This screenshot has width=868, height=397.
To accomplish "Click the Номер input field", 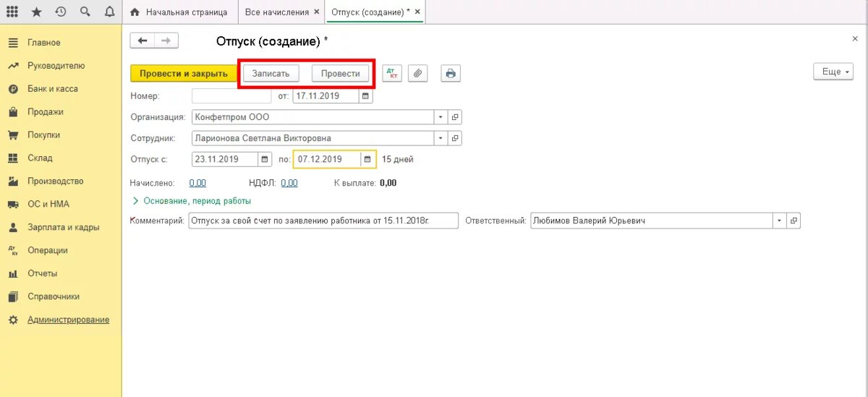I will click(231, 95).
